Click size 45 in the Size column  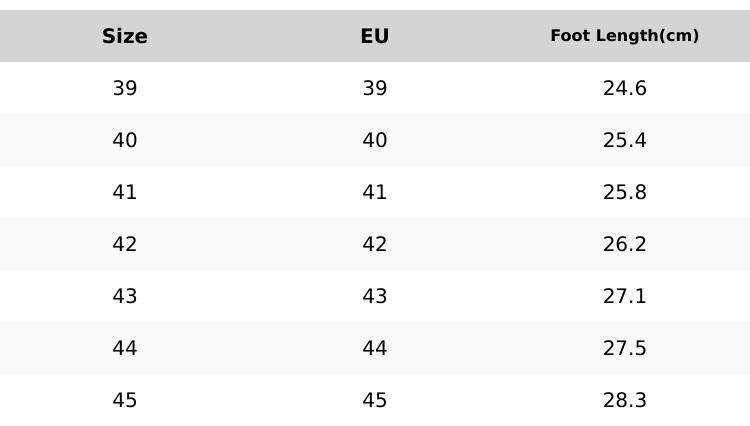point(125,400)
